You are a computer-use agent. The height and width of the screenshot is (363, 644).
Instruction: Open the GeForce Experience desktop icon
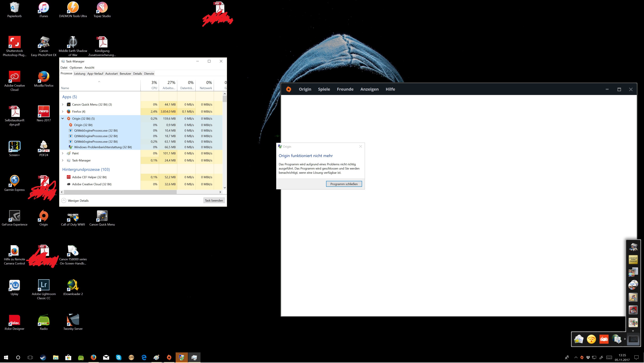14,216
